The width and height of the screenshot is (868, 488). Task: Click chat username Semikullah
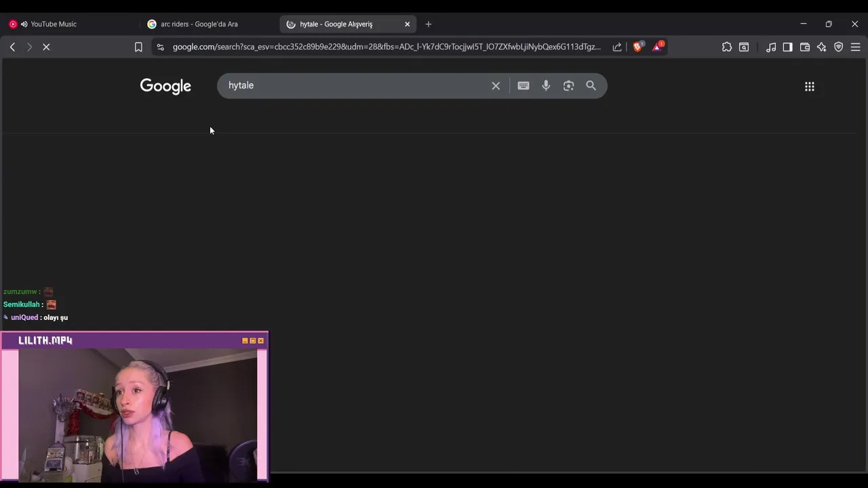pos(22,304)
